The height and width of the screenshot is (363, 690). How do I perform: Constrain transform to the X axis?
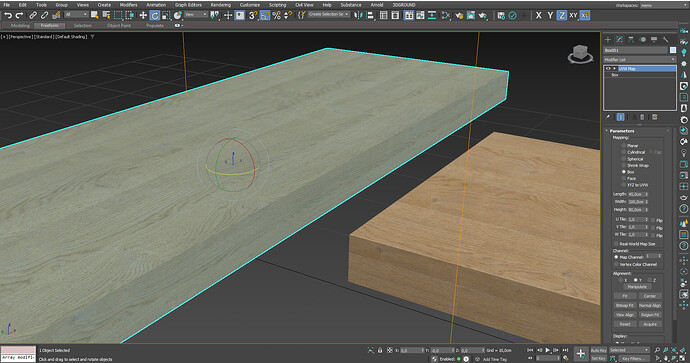(539, 15)
